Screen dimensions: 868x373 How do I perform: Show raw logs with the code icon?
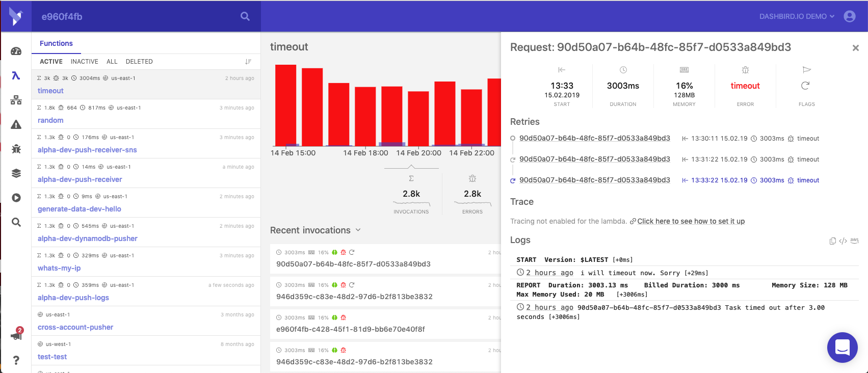point(843,241)
